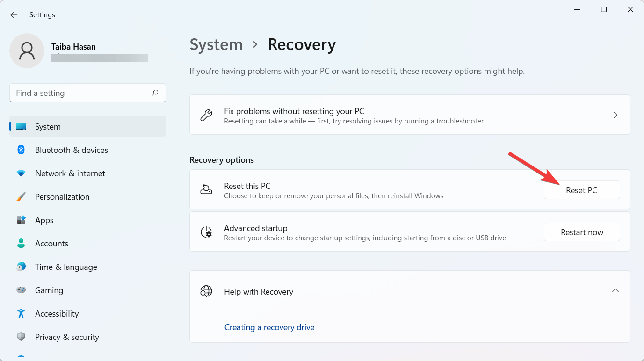Collapse the Help with Recovery section
Viewport: 644px width, 361px height.
click(615, 291)
